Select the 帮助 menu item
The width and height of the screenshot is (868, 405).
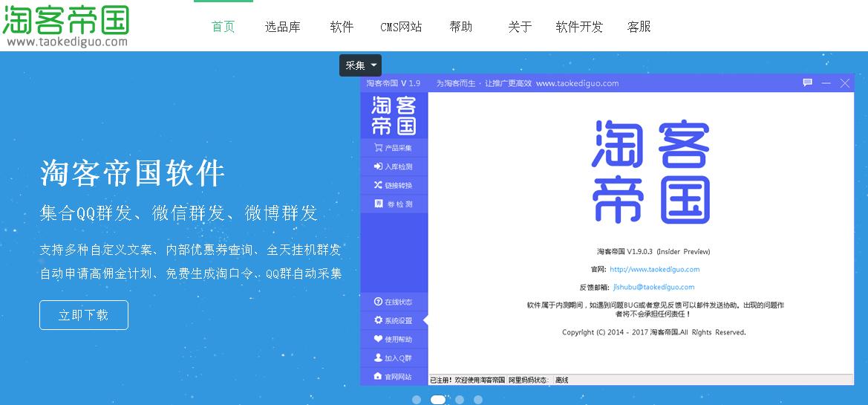(461, 27)
